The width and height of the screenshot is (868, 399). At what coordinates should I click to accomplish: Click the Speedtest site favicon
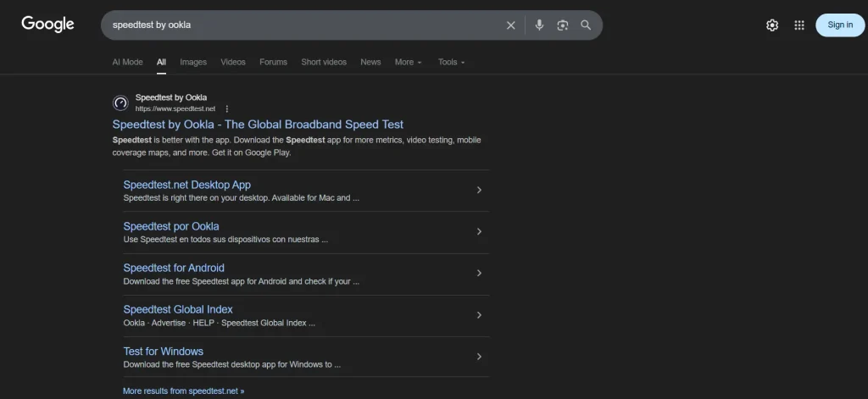click(x=120, y=103)
